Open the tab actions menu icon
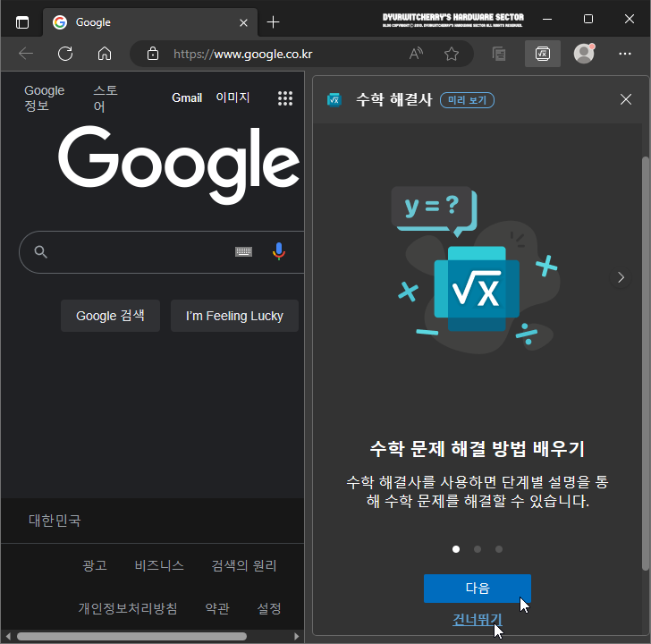The width and height of the screenshot is (651, 644). (x=22, y=22)
